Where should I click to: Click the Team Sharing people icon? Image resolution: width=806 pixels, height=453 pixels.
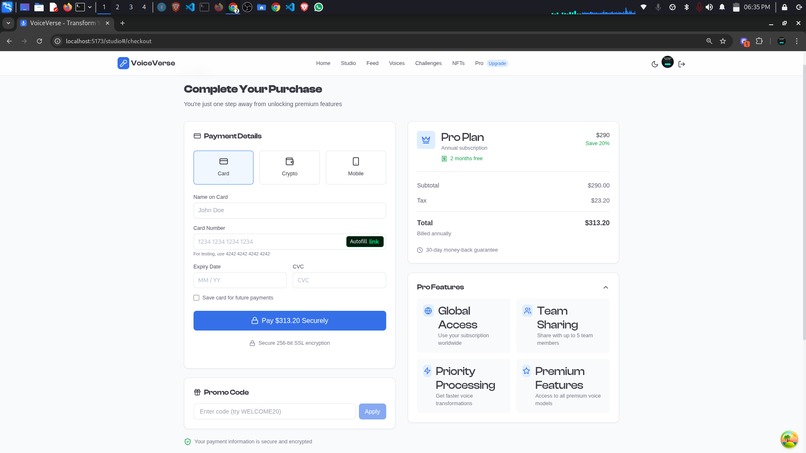tap(527, 311)
